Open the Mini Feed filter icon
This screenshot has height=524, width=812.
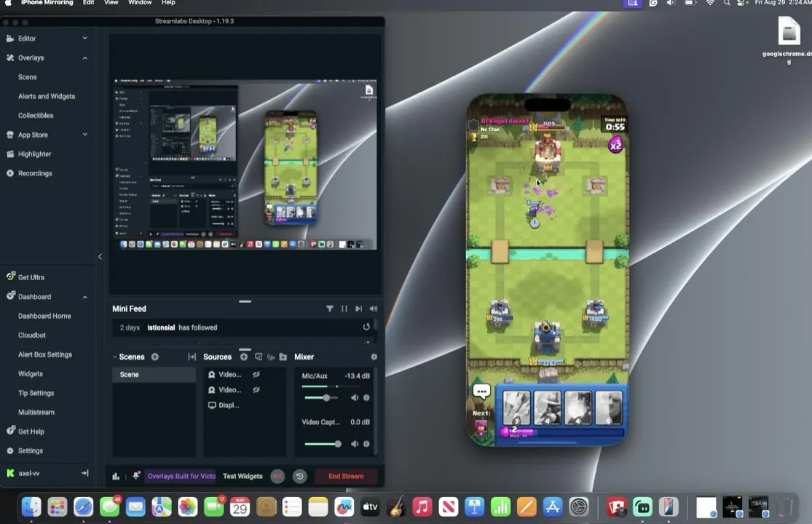[x=329, y=309]
